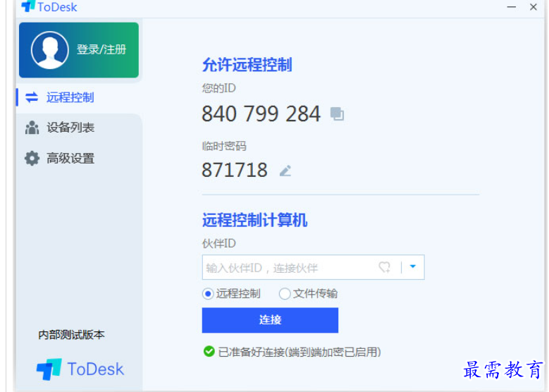Viewport: 549px width, 392px height.
Task: Click the advanced settings gear icon
Action: point(32,159)
